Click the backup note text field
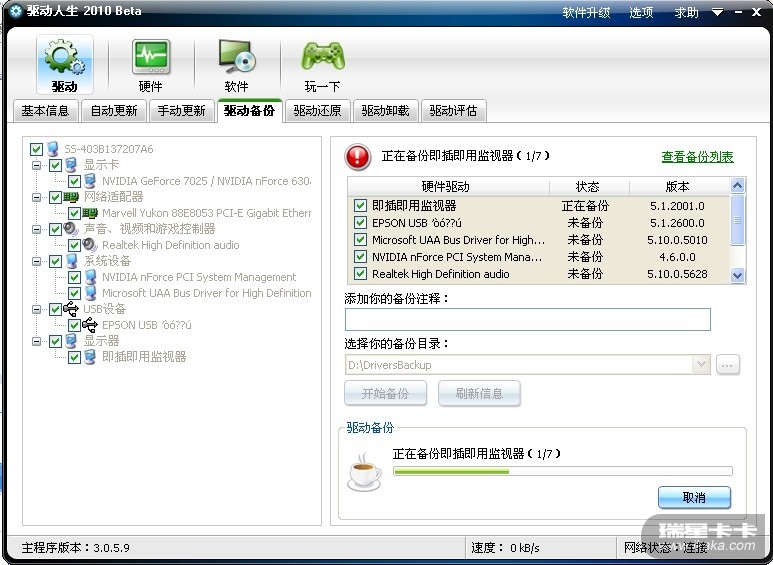This screenshot has width=773, height=565. pyautogui.click(x=527, y=319)
